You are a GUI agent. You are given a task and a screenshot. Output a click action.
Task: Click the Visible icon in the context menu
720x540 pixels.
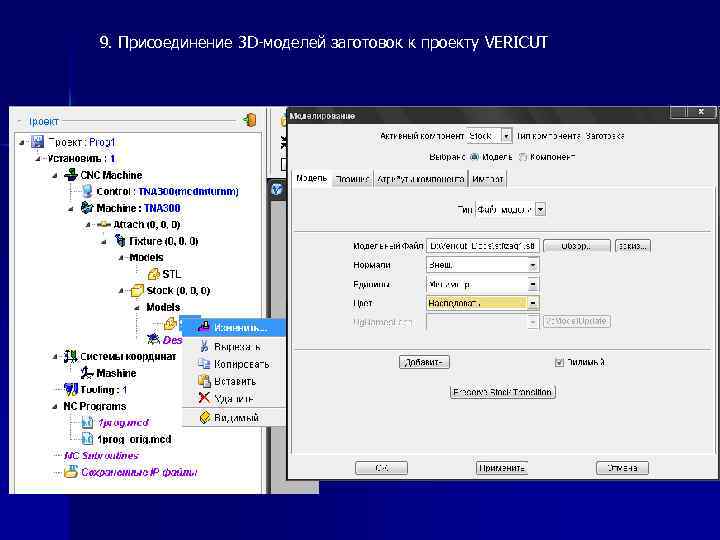[x=205, y=417]
